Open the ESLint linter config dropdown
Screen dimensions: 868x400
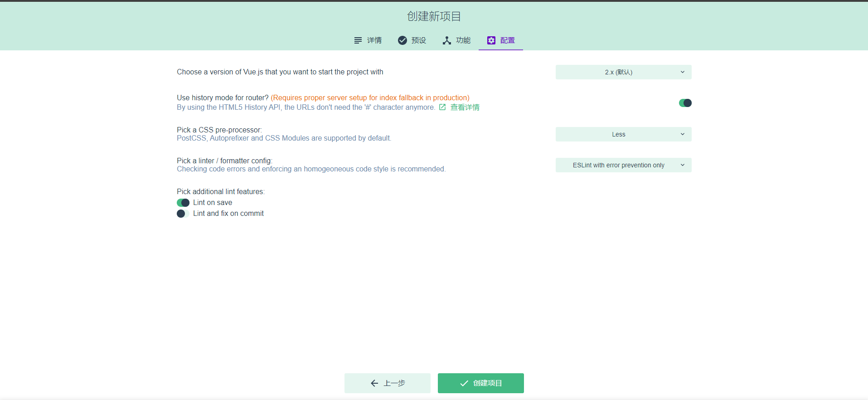pos(624,165)
